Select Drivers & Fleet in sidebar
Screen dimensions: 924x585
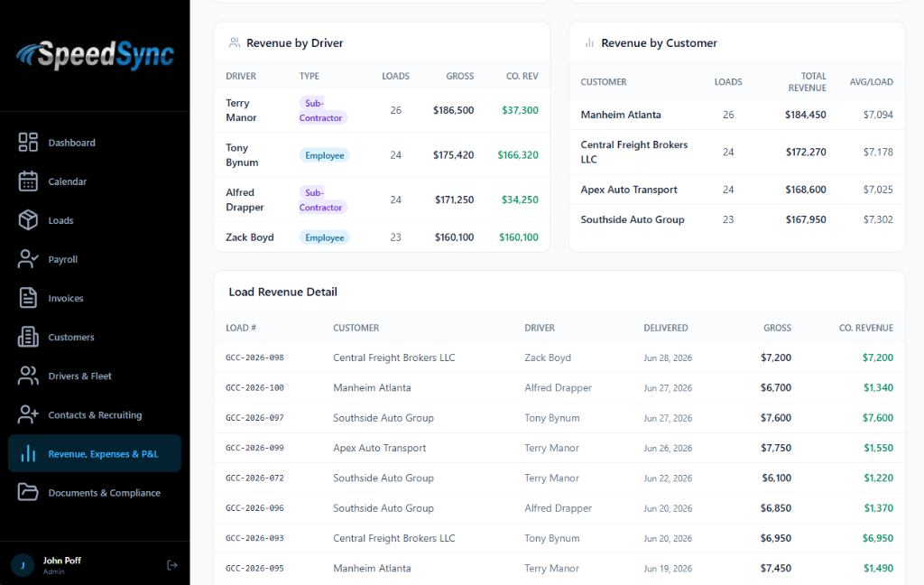pos(79,376)
